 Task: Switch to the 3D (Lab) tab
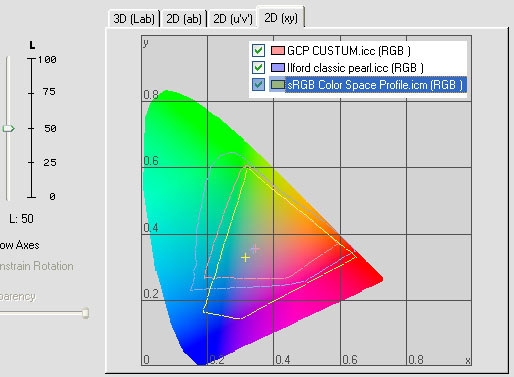[134, 19]
